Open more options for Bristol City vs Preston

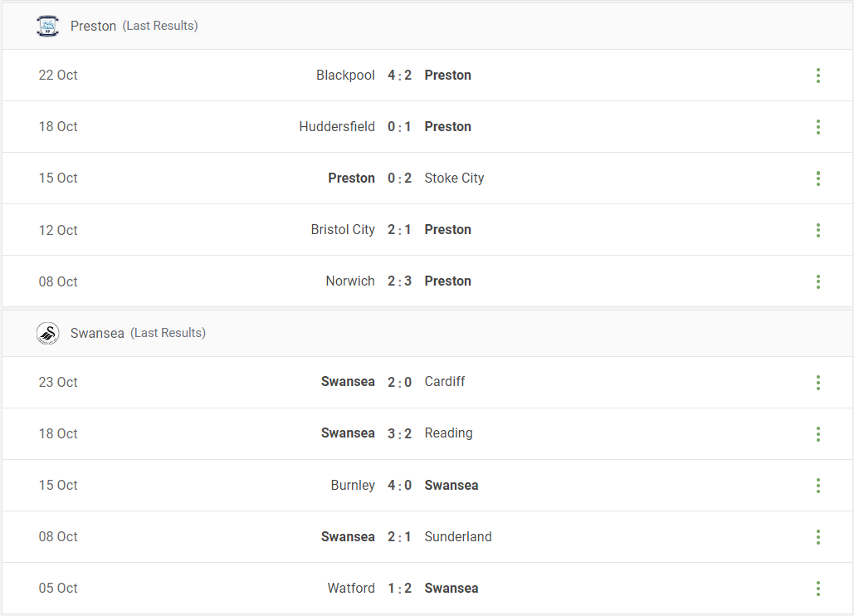pos(818,230)
